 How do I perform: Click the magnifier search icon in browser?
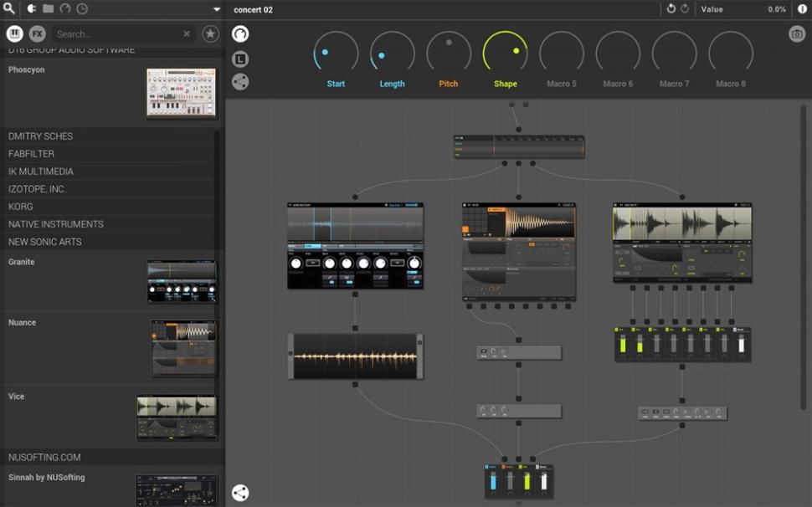(9, 8)
